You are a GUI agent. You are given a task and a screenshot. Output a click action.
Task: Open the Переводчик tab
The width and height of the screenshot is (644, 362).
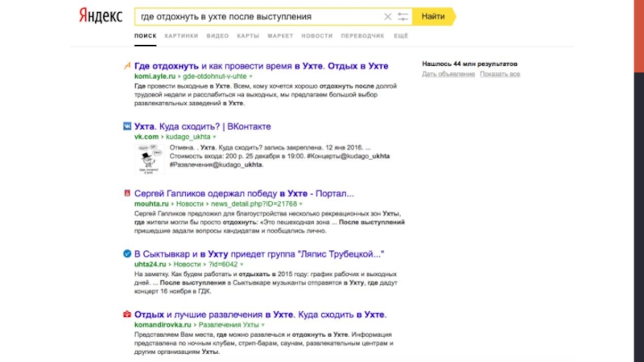(x=363, y=36)
